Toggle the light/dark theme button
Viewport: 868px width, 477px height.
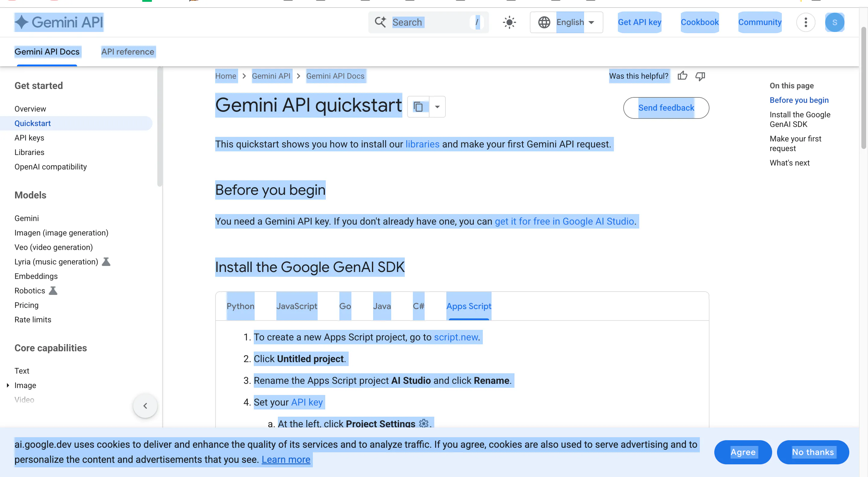509,22
